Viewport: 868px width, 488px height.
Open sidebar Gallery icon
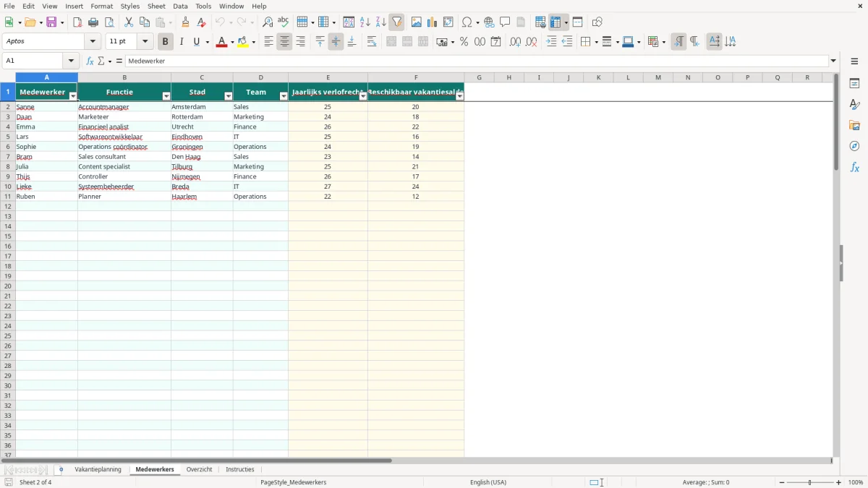click(854, 125)
